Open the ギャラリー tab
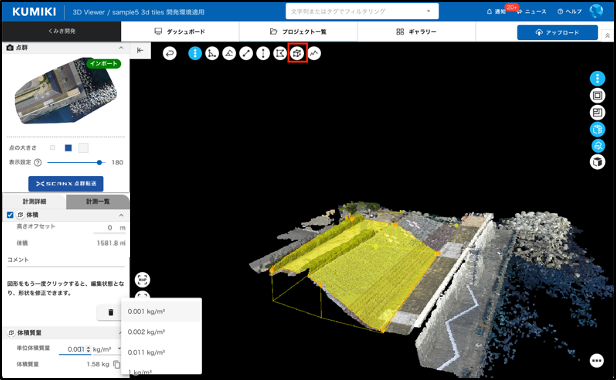Image resolution: width=616 pixels, height=380 pixels. (x=416, y=32)
